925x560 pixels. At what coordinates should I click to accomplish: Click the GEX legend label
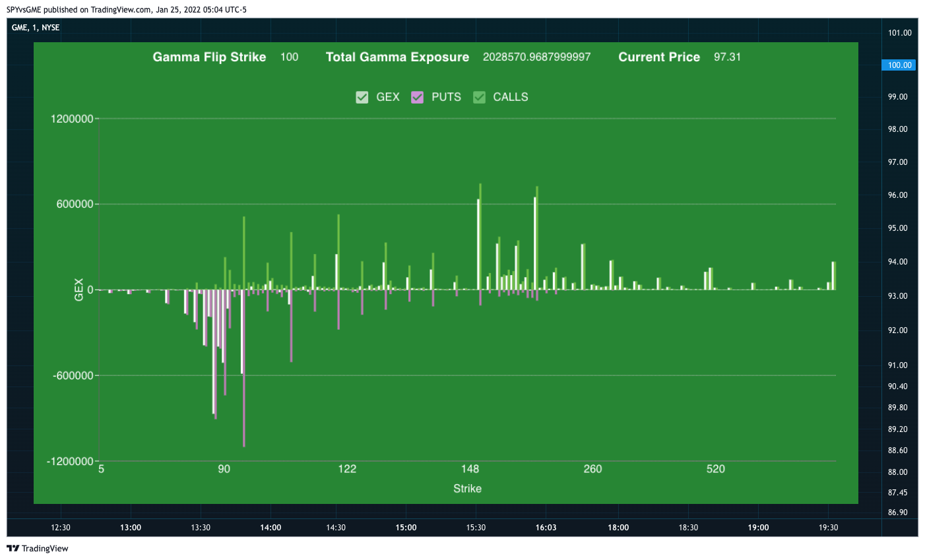[x=388, y=97]
